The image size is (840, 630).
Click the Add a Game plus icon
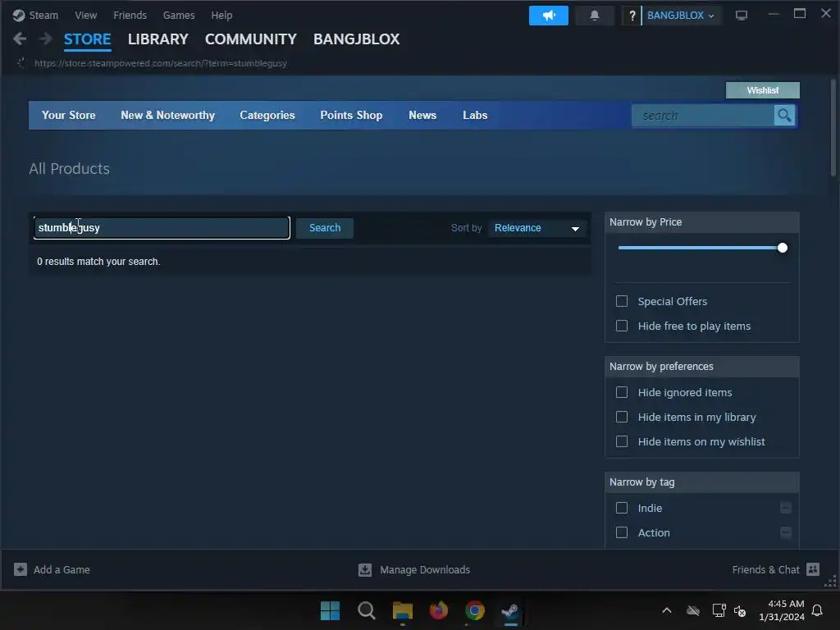pos(21,569)
